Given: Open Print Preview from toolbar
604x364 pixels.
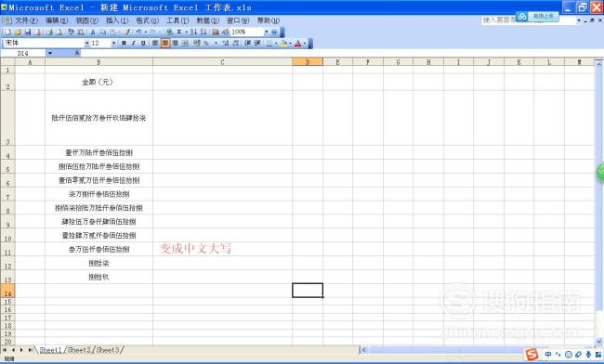Looking at the screenshot, I should pyautogui.click(x=59, y=32).
